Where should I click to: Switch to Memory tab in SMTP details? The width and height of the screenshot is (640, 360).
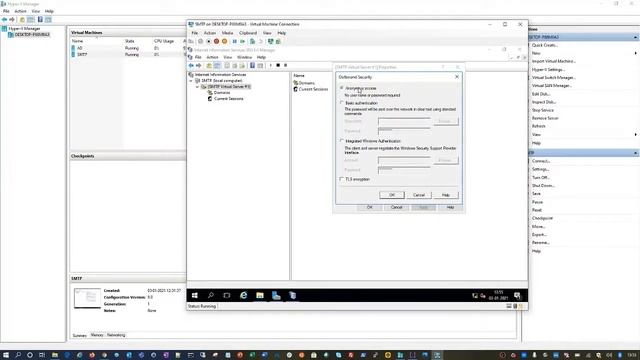(97, 335)
